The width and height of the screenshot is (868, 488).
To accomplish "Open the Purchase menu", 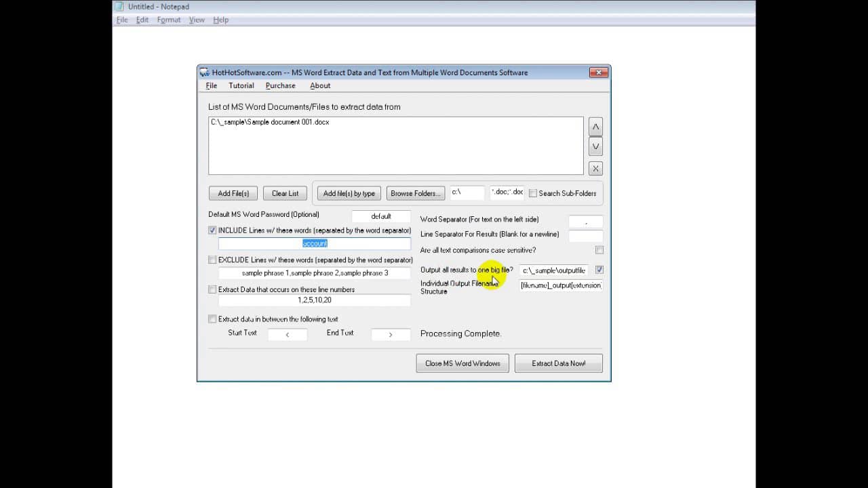I will click(280, 85).
